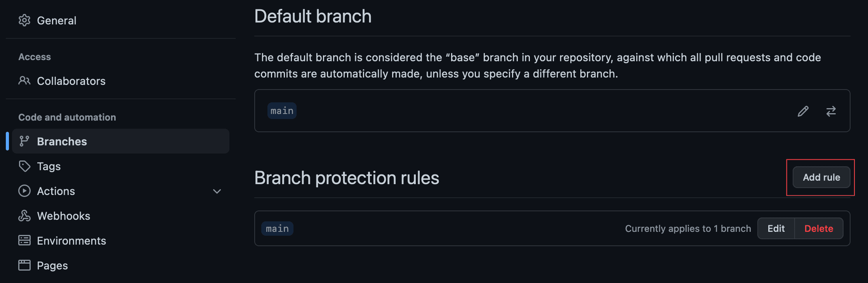This screenshot has width=868, height=283.
Task: Click the General gear icon
Action: coord(24,20)
